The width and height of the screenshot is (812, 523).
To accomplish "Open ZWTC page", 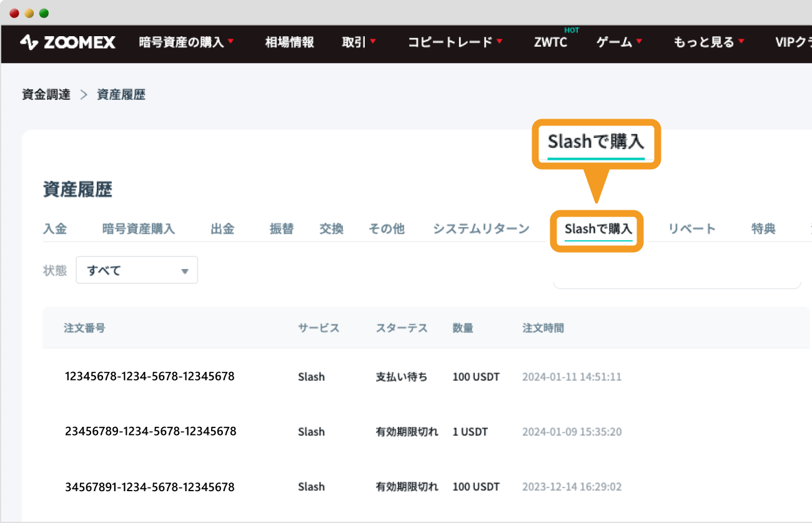I will (551, 42).
